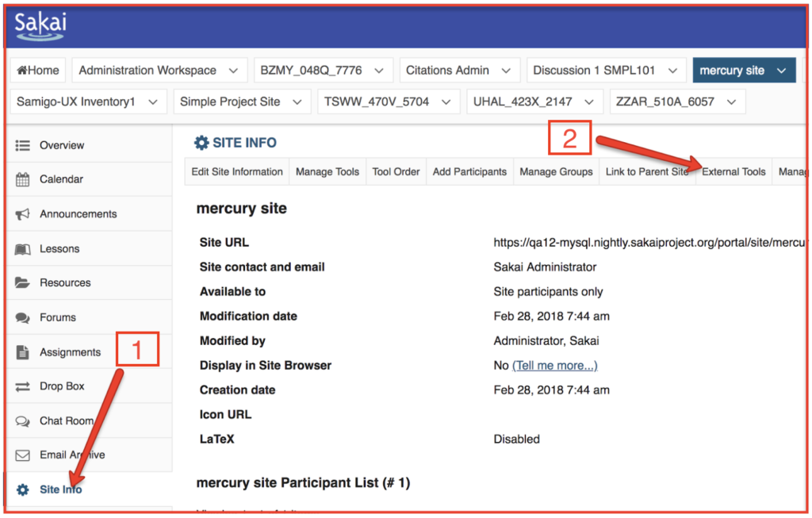The width and height of the screenshot is (812, 518).
Task: Go to Home site button
Action: 37,71
